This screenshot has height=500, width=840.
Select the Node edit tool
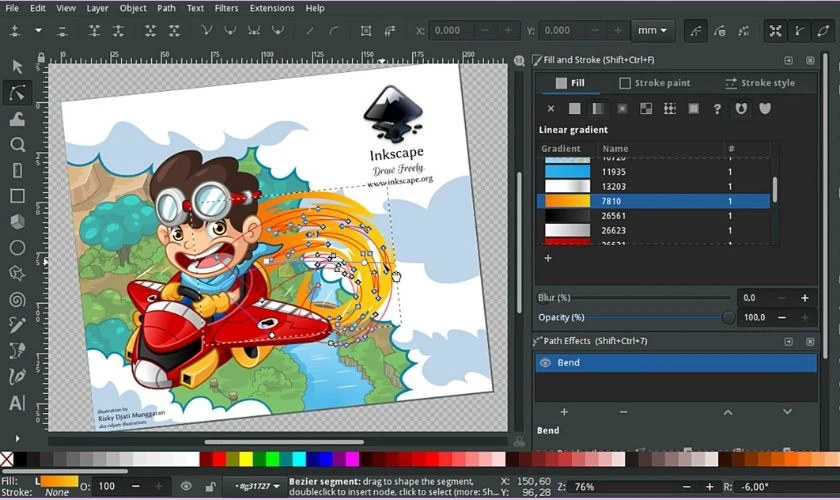[17, 93]
